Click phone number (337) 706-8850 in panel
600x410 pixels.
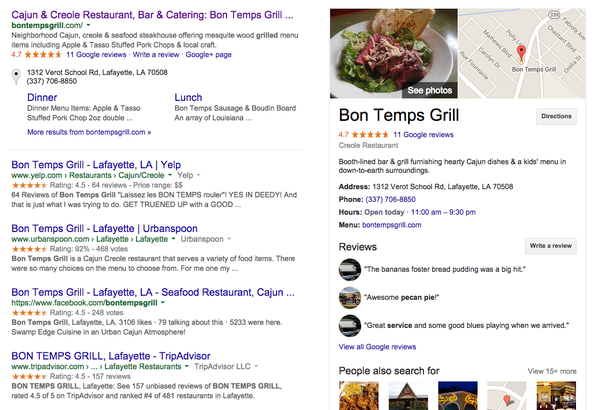pyautogui.click(x=390, y=199)
